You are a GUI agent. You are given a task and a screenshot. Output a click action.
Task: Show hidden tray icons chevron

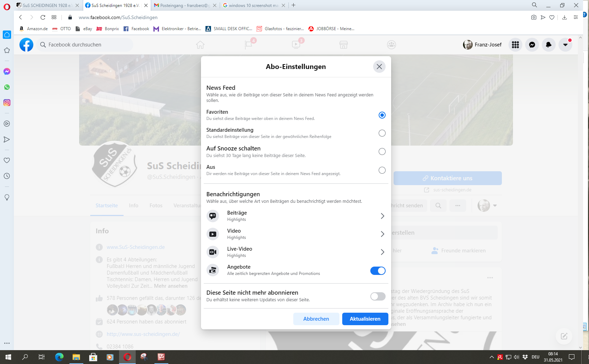tap(491, 357)
